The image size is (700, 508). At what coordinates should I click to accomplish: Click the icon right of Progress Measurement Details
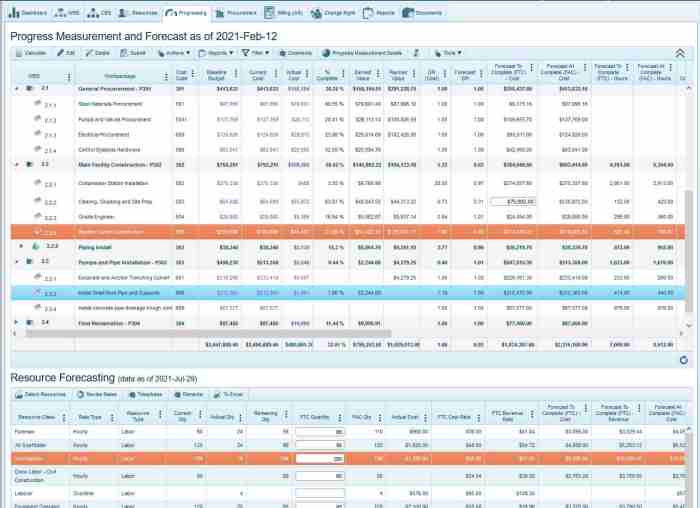(416, 53)
